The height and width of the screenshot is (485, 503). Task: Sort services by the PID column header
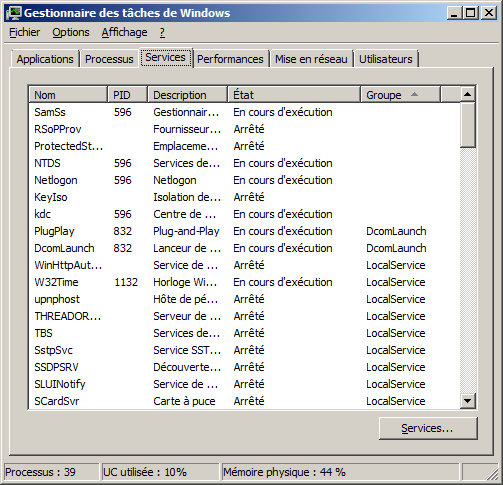pyautogui.click(x=127, y=95)
